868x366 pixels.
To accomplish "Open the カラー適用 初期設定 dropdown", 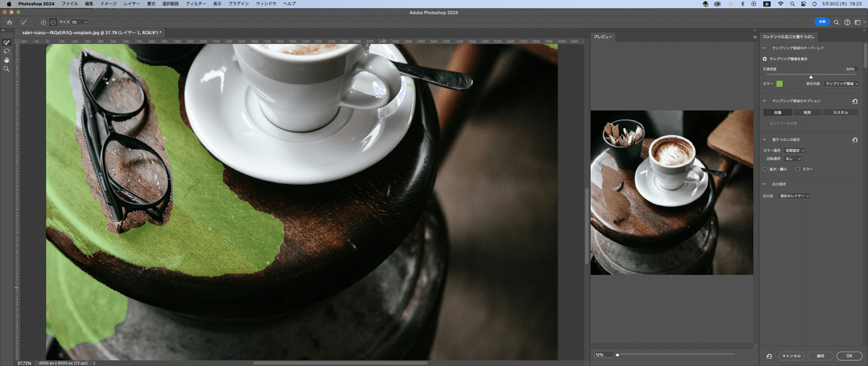I will click(x=795, y=150).
